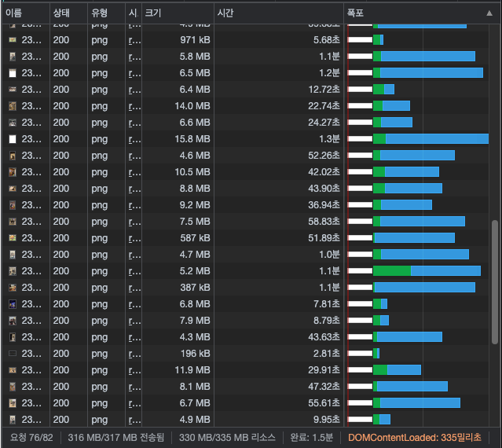502x448 pixels.
Task: Open the initiator link in the 11.9 MB row
Action: (x=134, y=370)
